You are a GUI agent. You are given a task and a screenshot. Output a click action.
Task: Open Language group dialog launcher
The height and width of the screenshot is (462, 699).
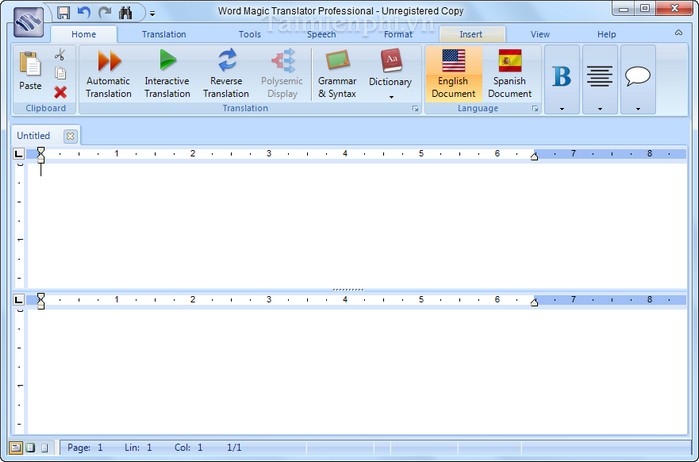(x=535, y=108)
